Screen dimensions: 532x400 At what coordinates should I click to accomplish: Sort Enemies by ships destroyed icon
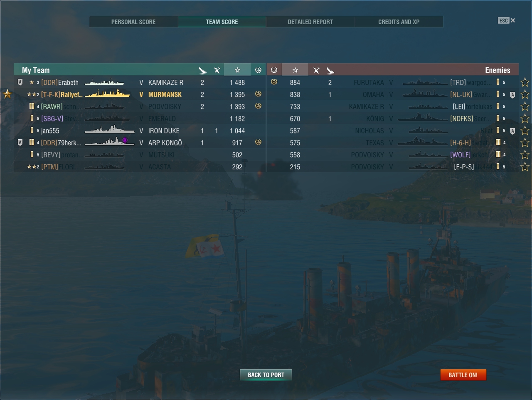[x=330, y=70]
